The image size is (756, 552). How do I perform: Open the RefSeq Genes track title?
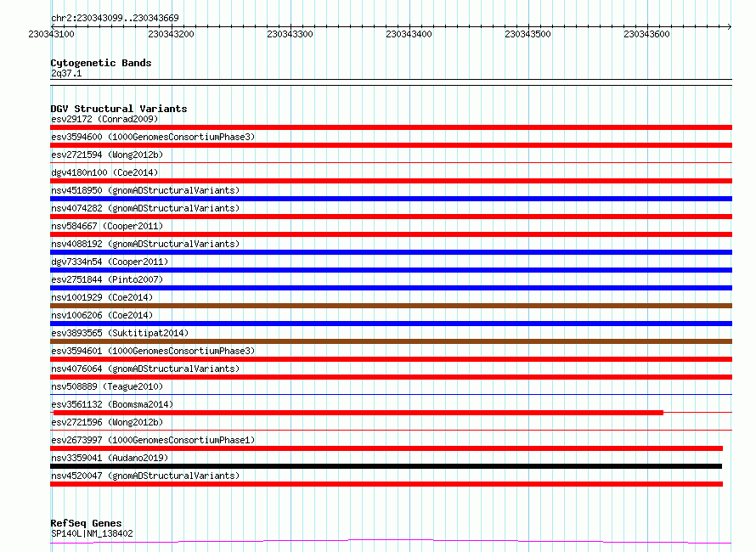coord(86,523)
